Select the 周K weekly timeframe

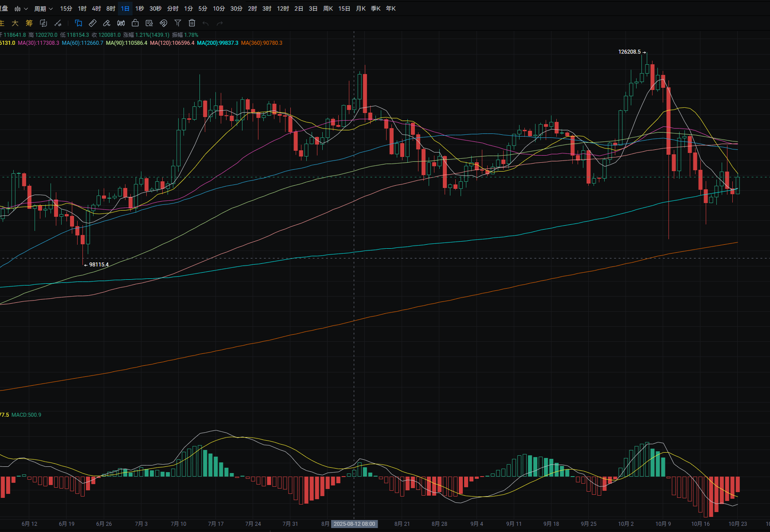click(x=328, y=8)
